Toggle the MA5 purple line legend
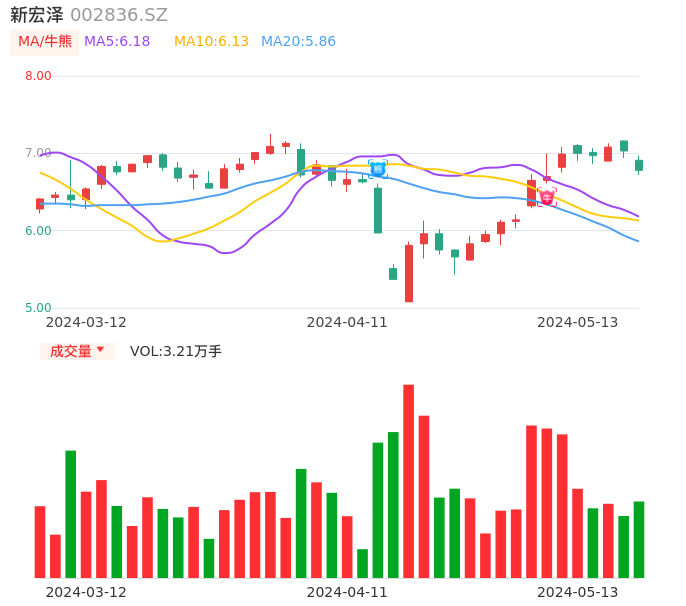 pos(117,42)
